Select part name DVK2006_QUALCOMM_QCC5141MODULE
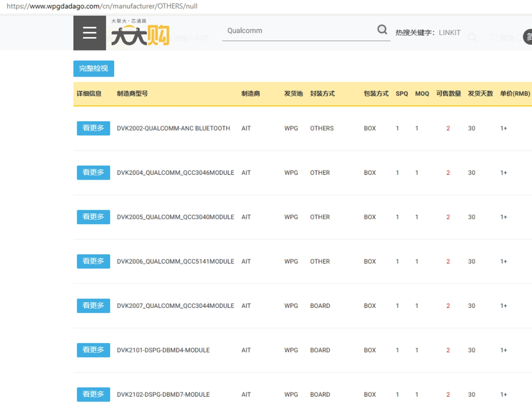 pyautogui.click(x=176, y=261)
